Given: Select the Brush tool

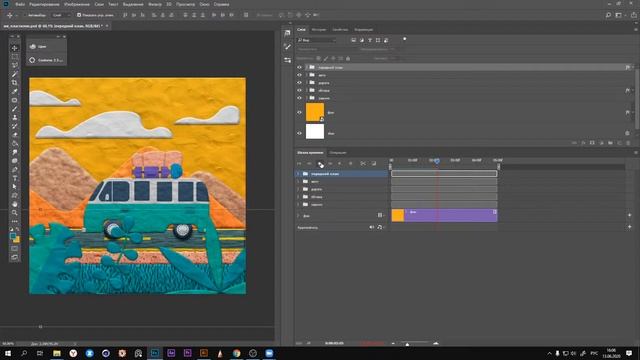Looking at the screenshot, I should click(x=15, y=109).
